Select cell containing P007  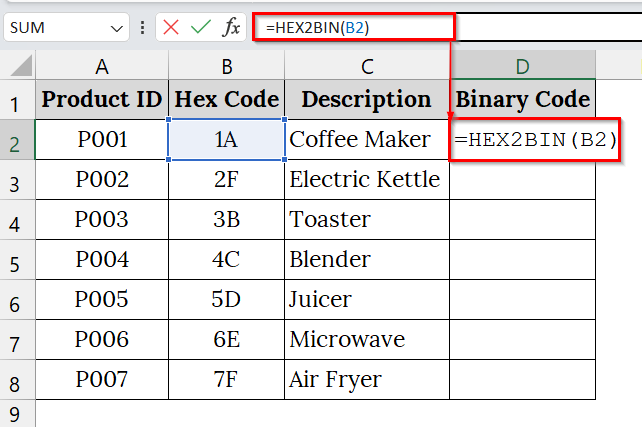point(102,380)
